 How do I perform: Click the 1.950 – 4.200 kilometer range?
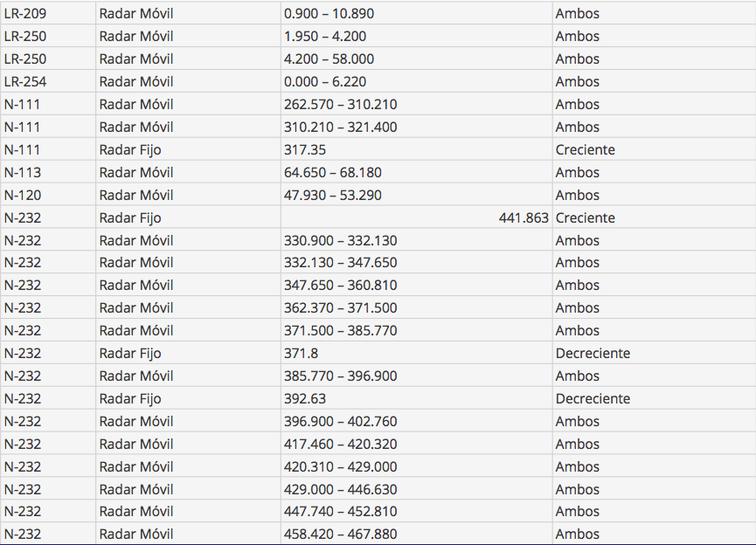pos(325,37)
